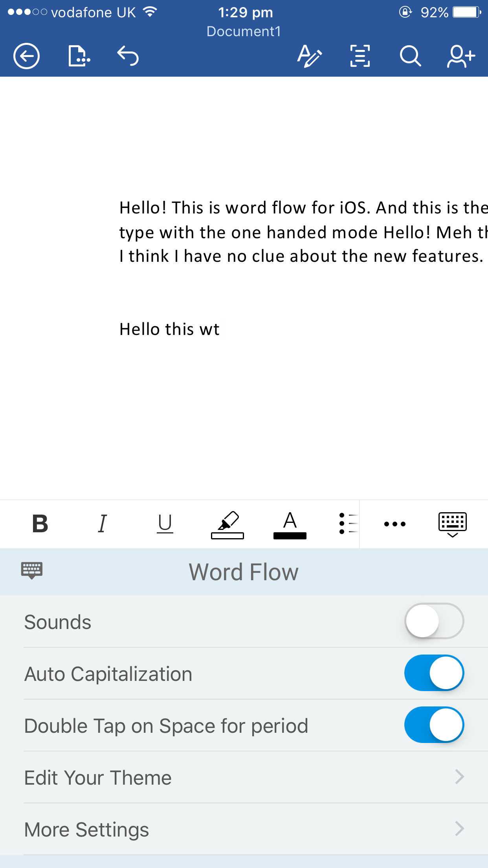This screenshot has height=868, width=488.
Task: Open Edit Your Theme
Action: pyautogui.click(x=244, y=777)
